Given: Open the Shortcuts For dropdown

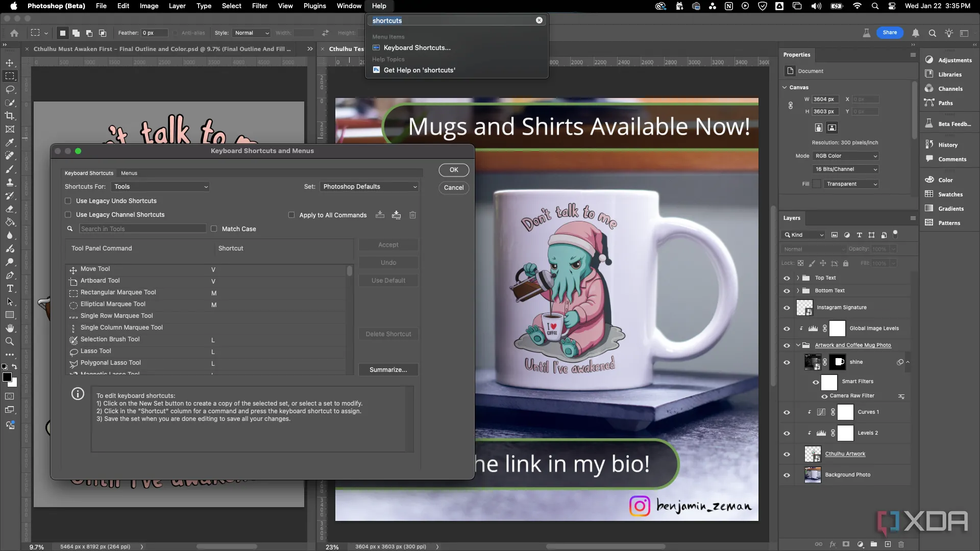Looking at the screenshot, I should pyautogui.click(x=160, y=187).
